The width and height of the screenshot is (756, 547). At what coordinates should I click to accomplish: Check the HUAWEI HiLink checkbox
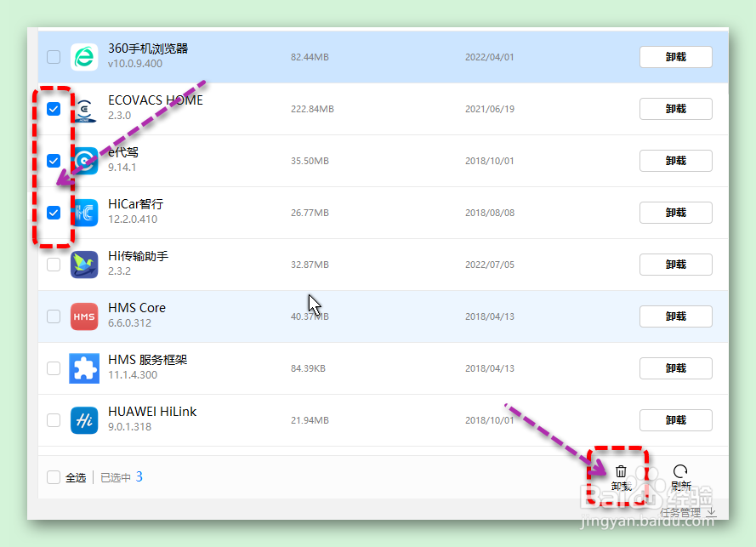pos(54,420)
